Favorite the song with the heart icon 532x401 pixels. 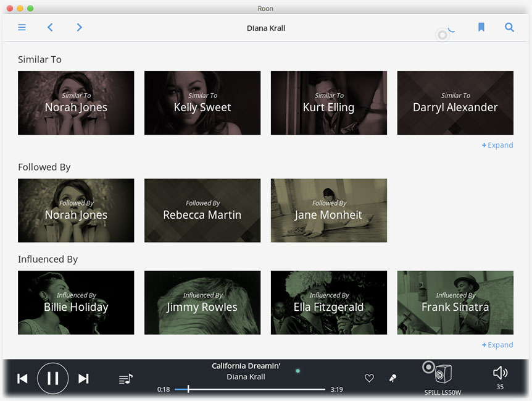(x=369, y=378)
